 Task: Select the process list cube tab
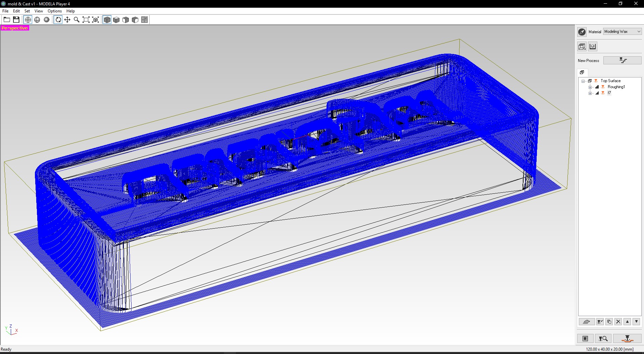coord(582,72)
